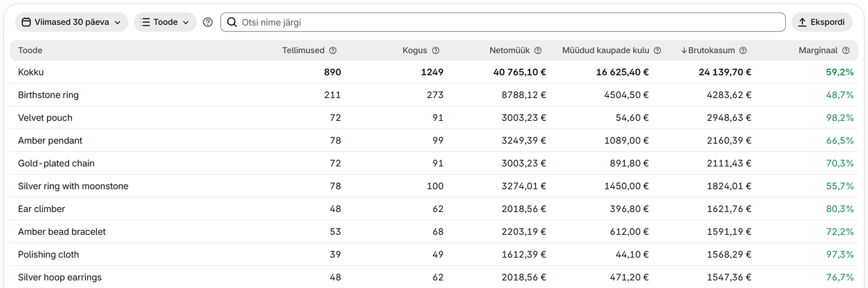Screen dimensions: 868x288
Task: Click the Polishing cloth product row
Action: click(x=434, y=254)
